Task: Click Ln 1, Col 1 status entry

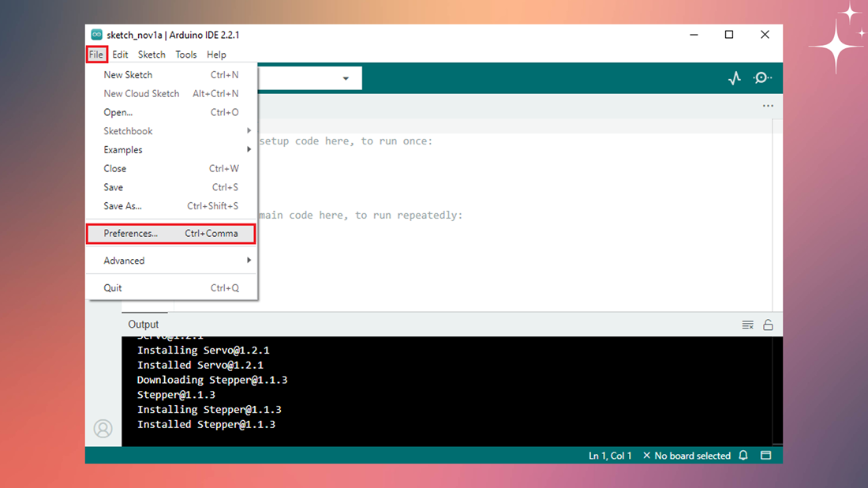Action: 610,456
